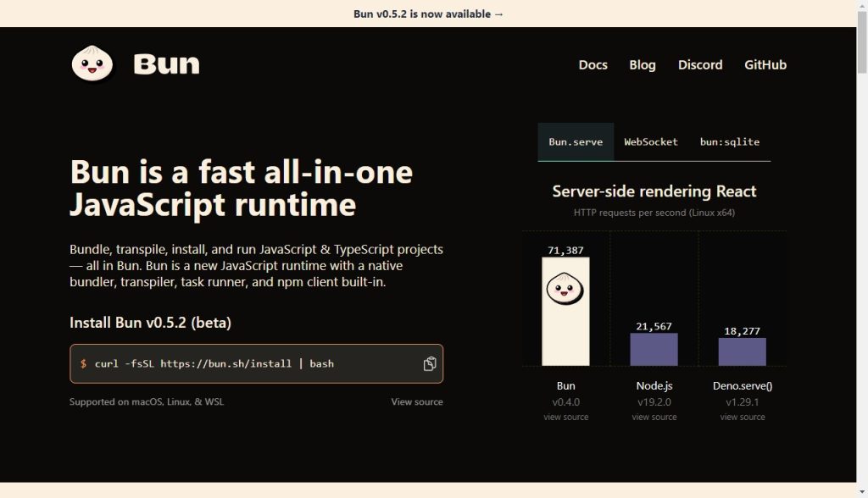Open View source below install command
Viewport: 868px width, 498px height.
click(417, 401)
